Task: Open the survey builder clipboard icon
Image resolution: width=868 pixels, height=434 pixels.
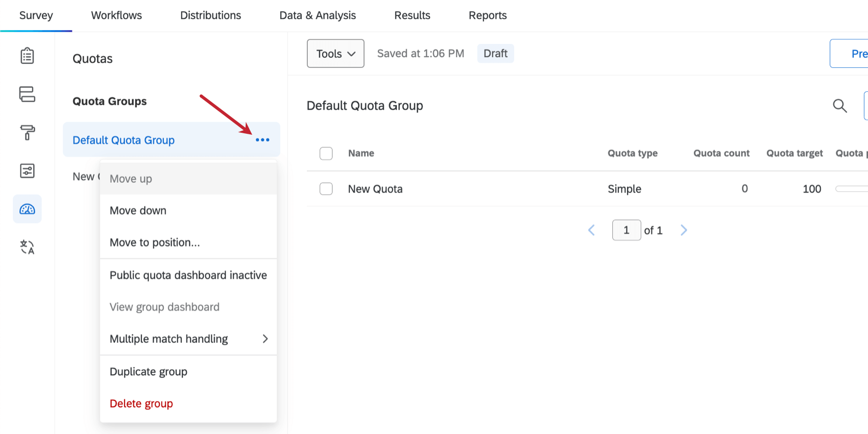Action: (x=27, y=56)
